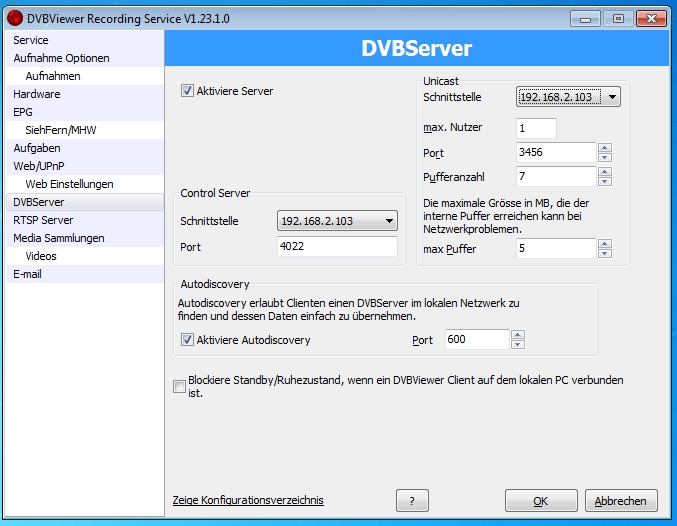Click the max. Nutzer input field
Image resolution: width=677 pixels, height=526 pixels.
(536, 128)
